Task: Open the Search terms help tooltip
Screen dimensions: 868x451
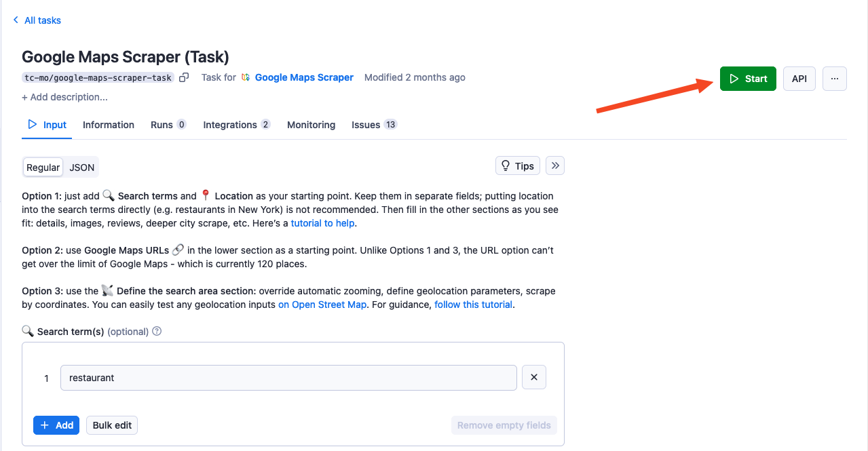Action: coord(156,331)
